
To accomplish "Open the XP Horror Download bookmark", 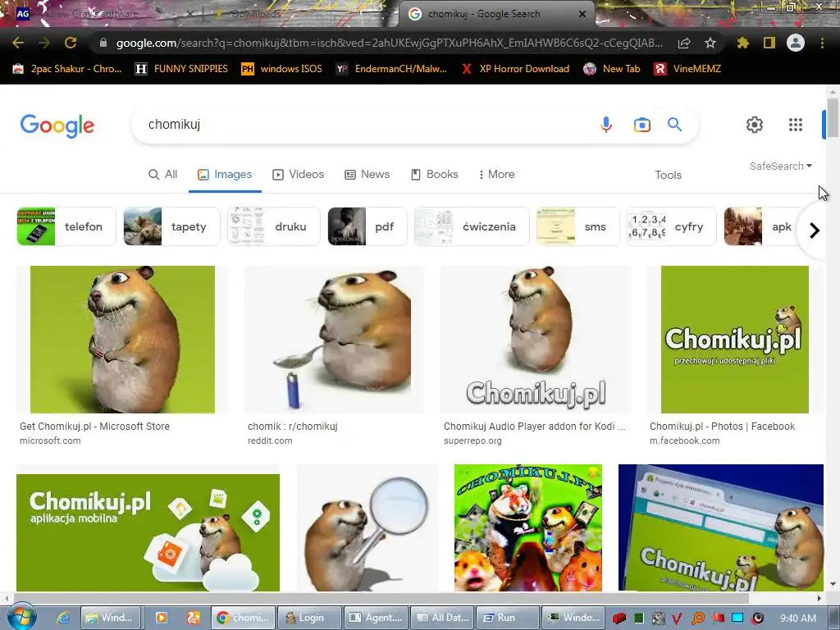I will coord(515,69).
